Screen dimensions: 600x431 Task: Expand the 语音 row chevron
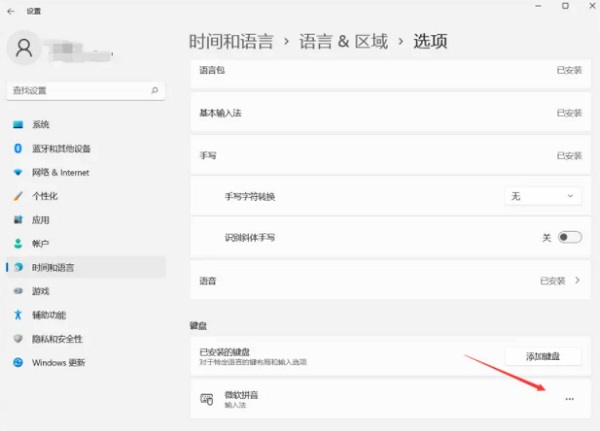[x=577, y=281]
